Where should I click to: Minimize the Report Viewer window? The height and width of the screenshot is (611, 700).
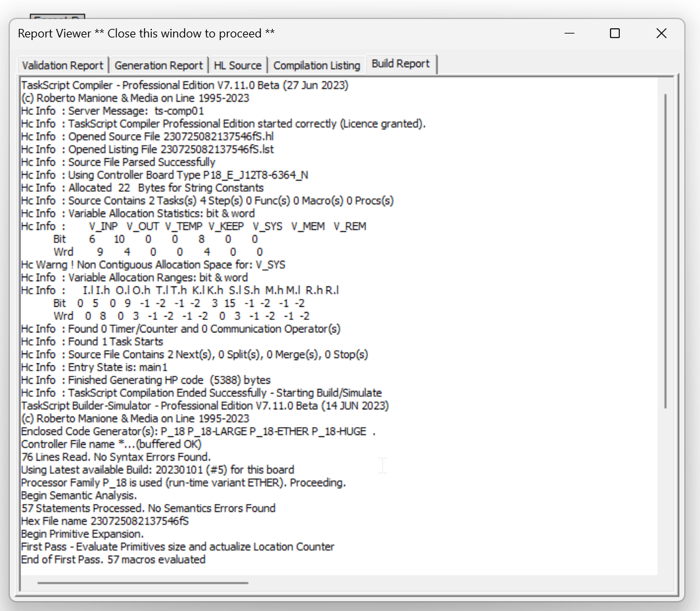tap(569, 34)
